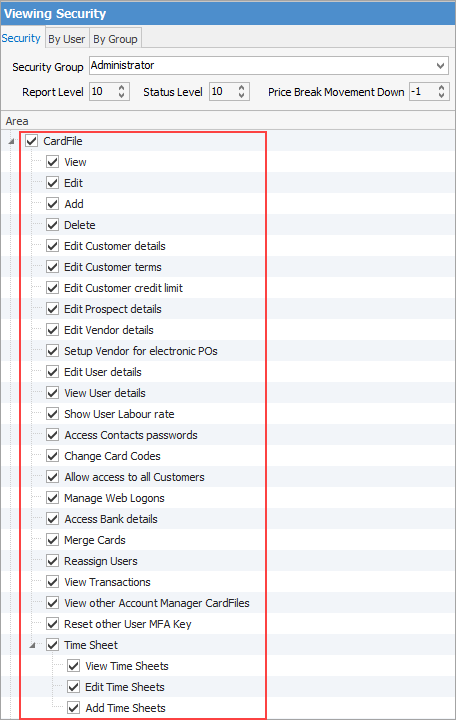Click the Report Level value field
The width and height of the screenshot is (456, 720).
103,91
